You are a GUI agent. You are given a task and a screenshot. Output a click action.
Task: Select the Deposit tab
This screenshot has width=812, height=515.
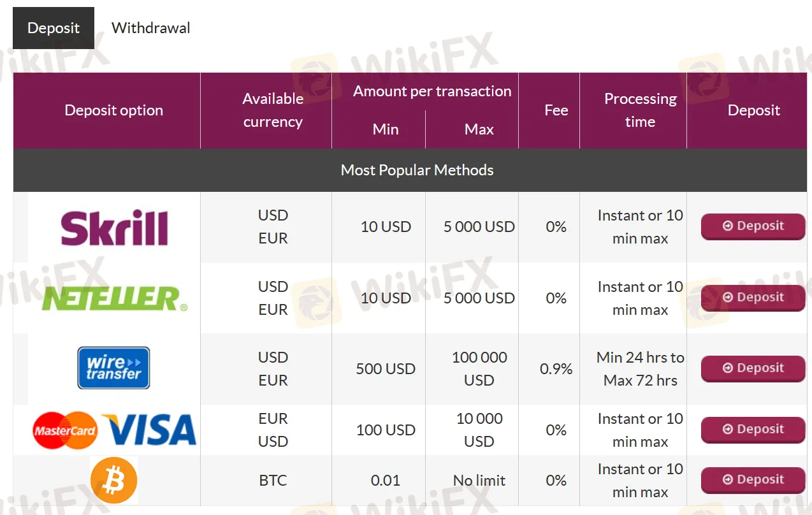(x=54, y=28)
